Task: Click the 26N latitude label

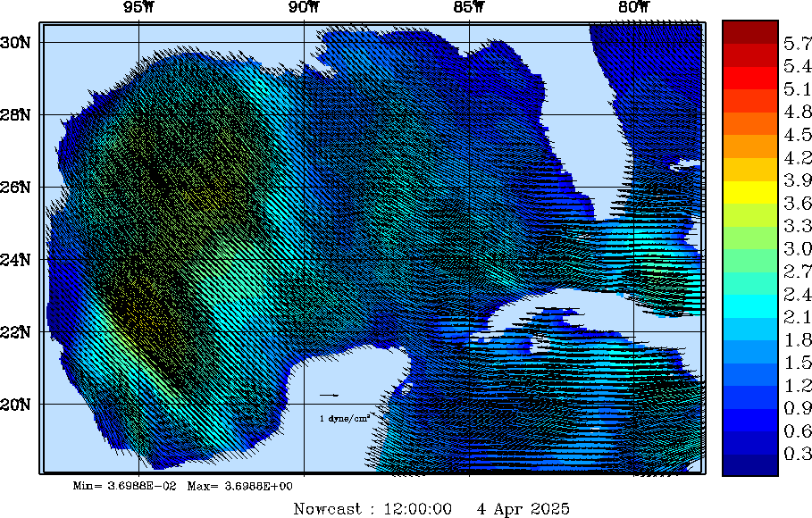Action: point(15,187)
